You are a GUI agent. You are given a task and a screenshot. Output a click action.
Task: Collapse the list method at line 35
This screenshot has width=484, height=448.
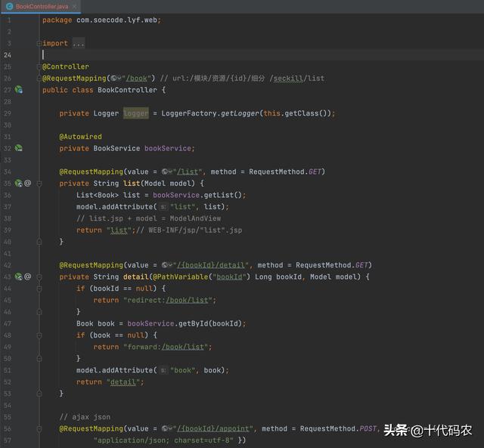tap(39, 184)
